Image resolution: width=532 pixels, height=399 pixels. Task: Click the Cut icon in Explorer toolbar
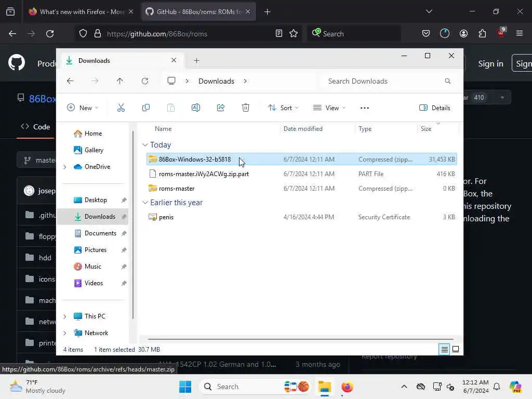tap(121, 108)
